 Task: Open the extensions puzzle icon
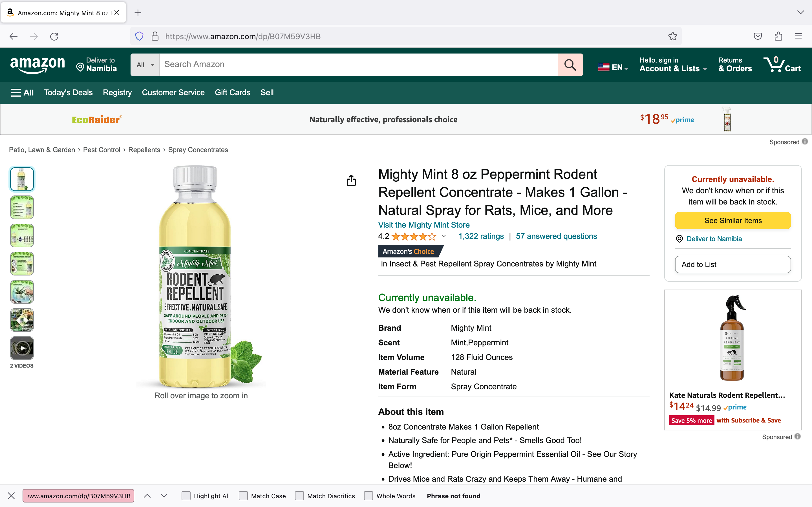tap(778, 36)
